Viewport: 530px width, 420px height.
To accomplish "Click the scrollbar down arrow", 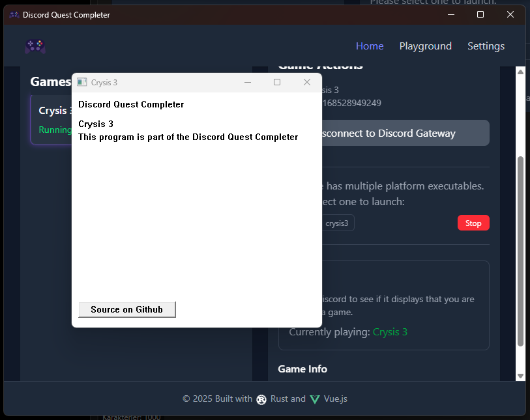I will 520,376.
